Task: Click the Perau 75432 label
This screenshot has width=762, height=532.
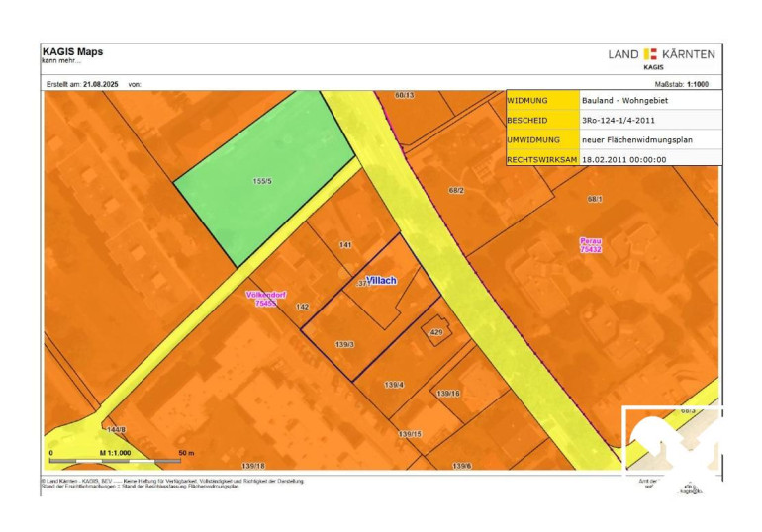Action: 592,245
